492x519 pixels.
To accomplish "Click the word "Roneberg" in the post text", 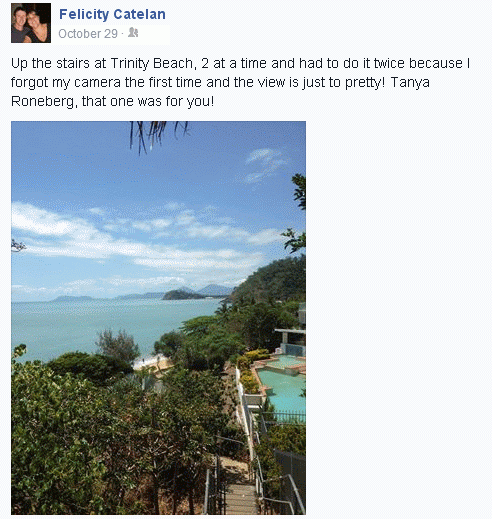I will pyautogui.click(x=42, y=101).
